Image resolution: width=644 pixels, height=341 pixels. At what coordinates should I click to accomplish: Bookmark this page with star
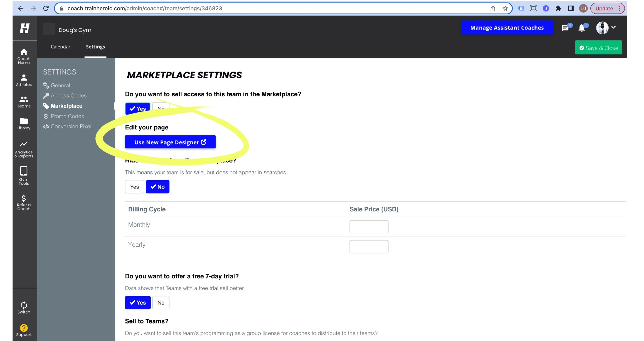505,9
